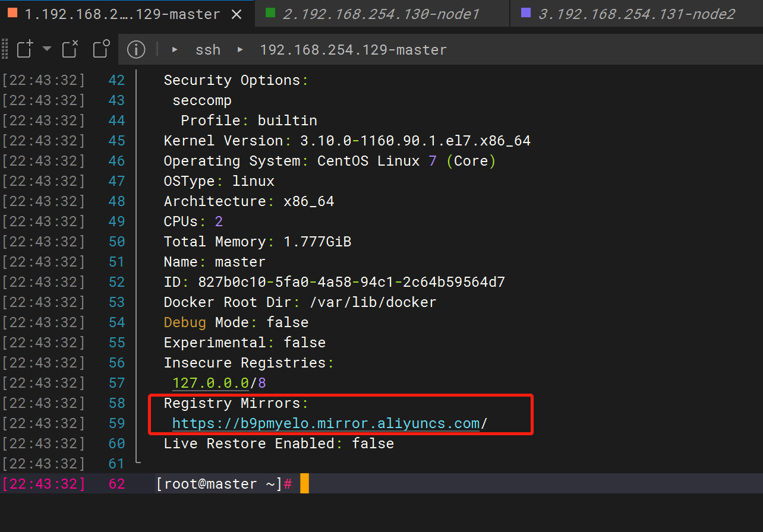Click the seccomp line
This screenshot has width=763, height=532.
coord(202,100)
